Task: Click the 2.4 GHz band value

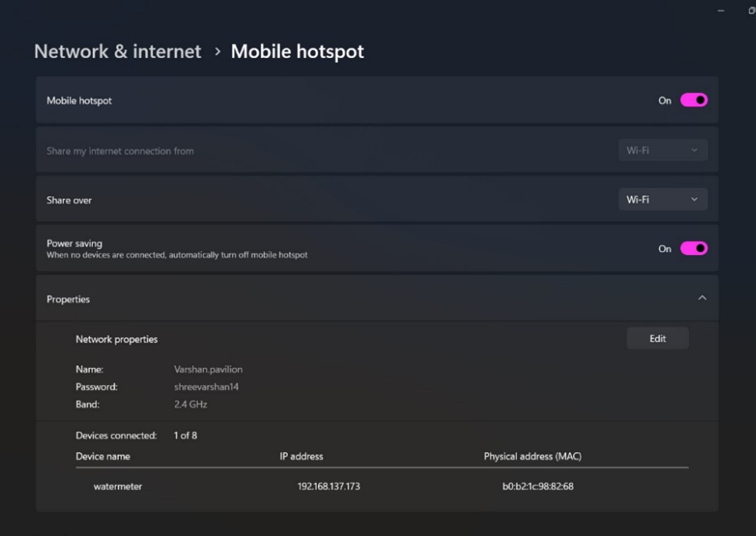Action: coord(191,405)
